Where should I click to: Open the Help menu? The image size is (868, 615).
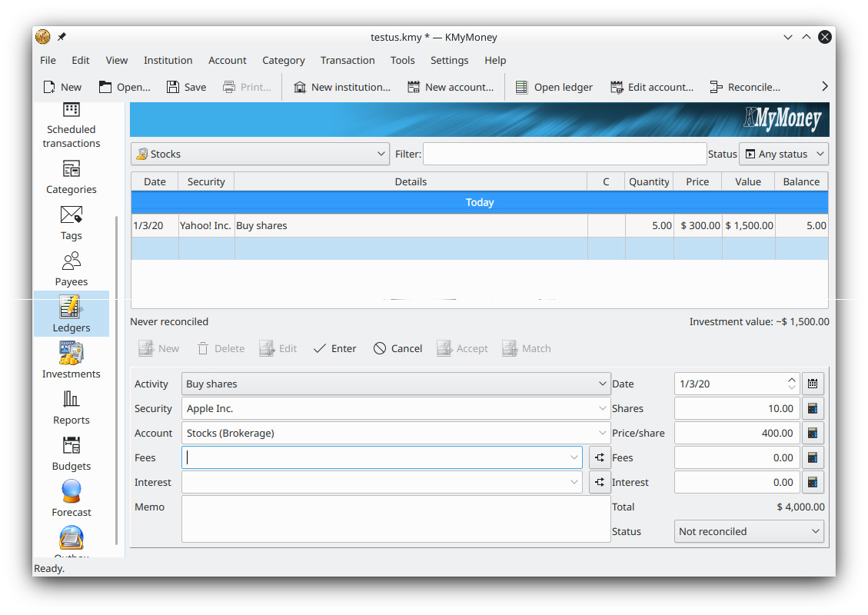coord(495,60)
